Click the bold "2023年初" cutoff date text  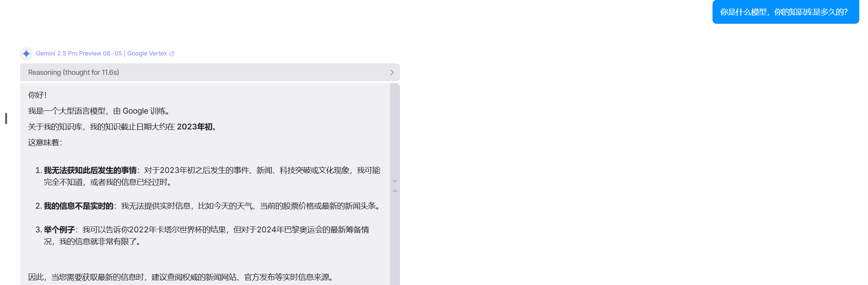[x=195, y=127]
